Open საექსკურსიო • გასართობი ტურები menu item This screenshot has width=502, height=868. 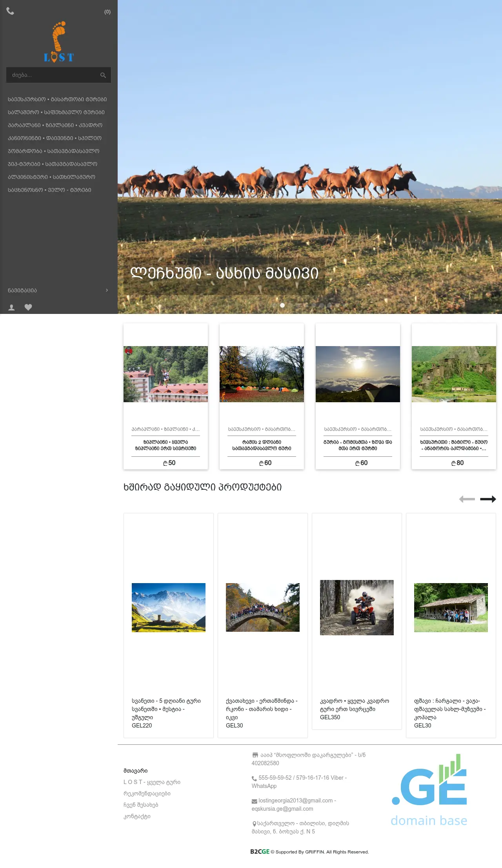pyautogui.click(x=57, y=100)
